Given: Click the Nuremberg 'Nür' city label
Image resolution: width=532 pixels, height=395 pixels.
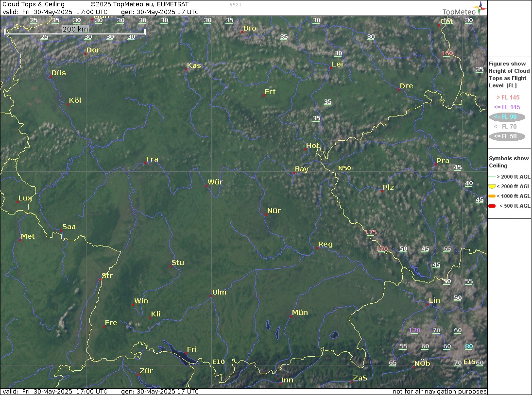Looking at the screenshot, I should click(x=274, y=211).
